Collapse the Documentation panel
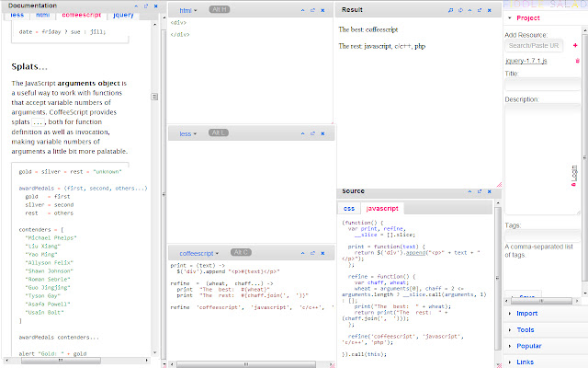 click(136, 6)
